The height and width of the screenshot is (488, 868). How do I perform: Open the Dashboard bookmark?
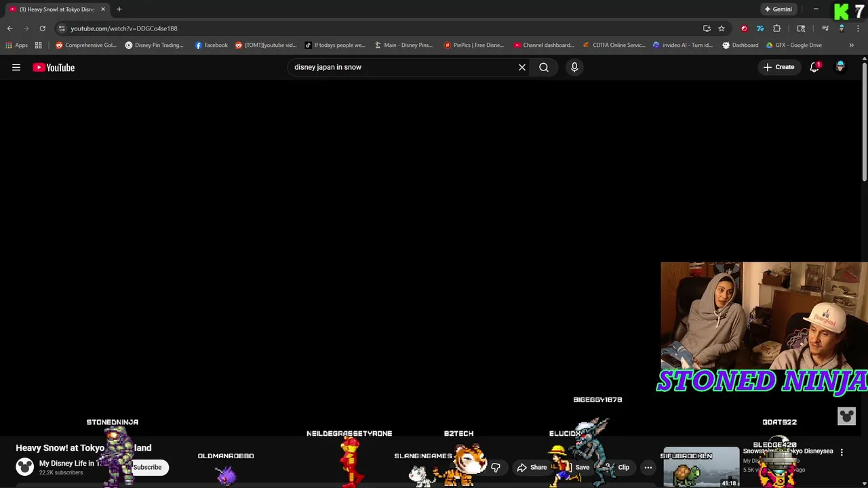coord(741,45)
